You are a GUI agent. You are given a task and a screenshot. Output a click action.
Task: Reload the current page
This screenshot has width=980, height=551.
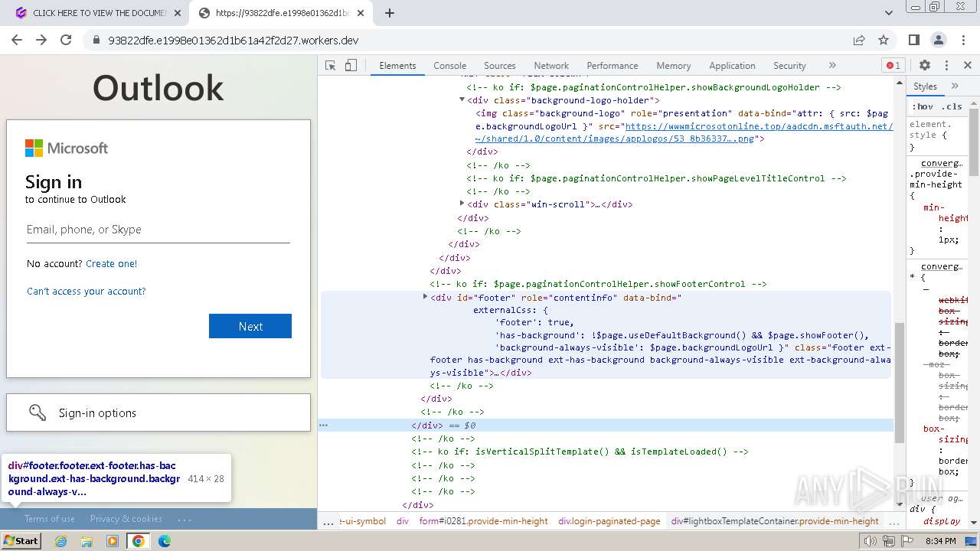tap(66, 40)
